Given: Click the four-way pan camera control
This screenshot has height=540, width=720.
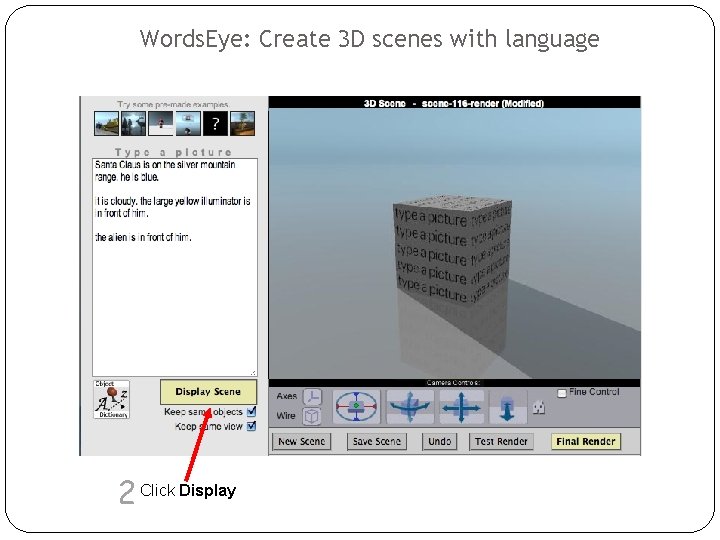Looking at the screenshot, I should pyautogui.click(x=461, y=406).
